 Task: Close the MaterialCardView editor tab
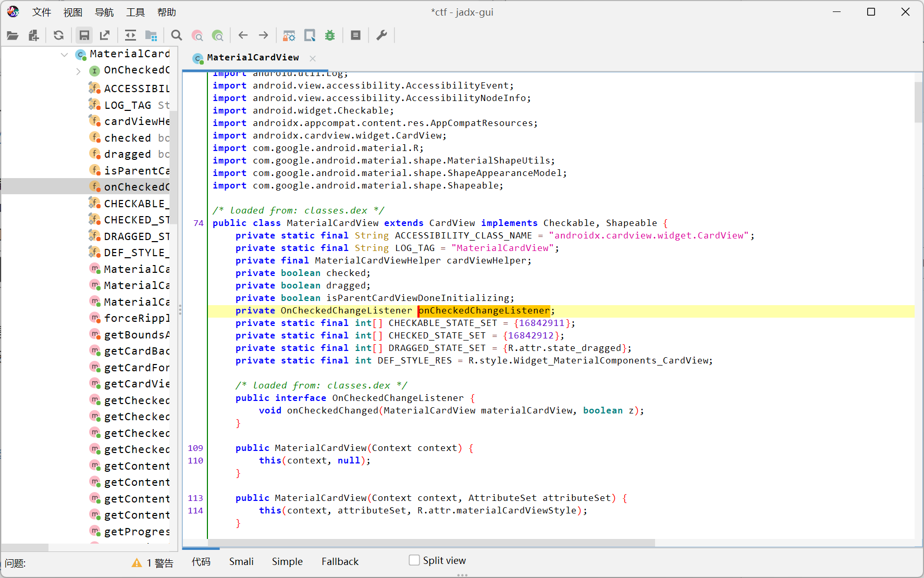(x=313, y=58)
